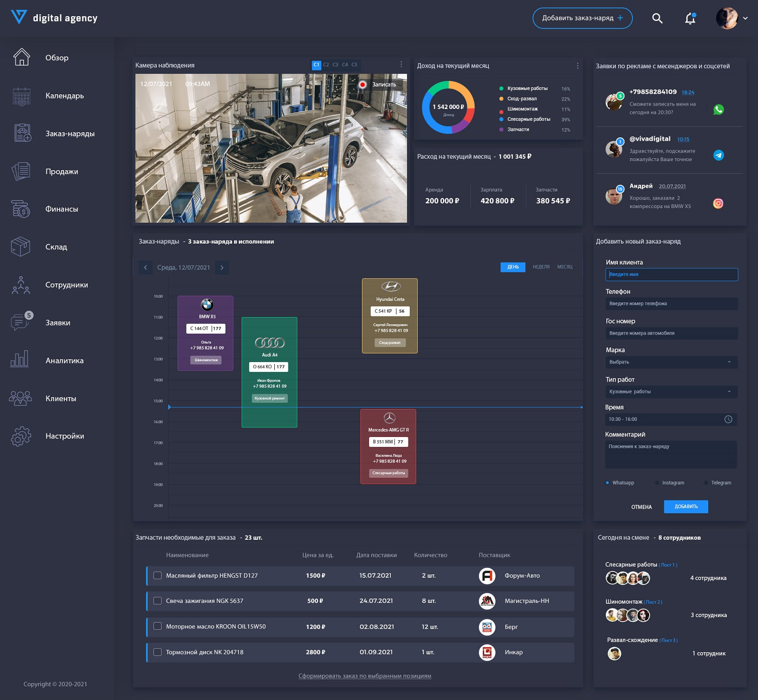Open the Склад warehouse box icon

point(21,247)
